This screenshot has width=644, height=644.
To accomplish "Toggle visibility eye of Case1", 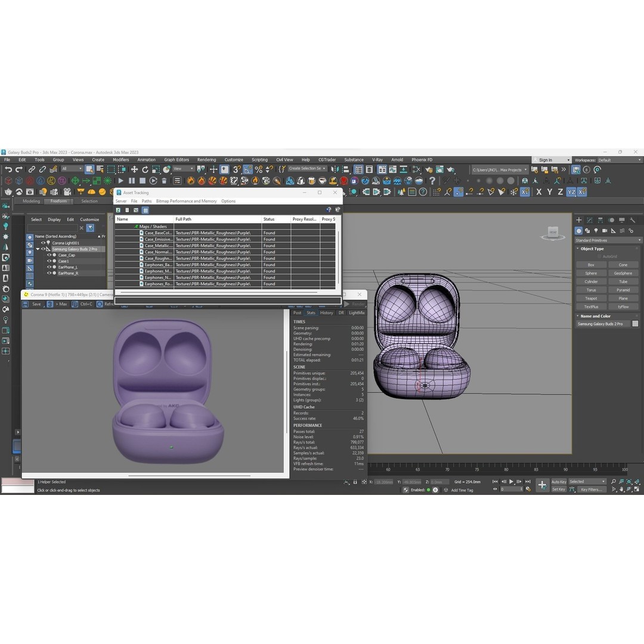I will [x=49, y=261].
